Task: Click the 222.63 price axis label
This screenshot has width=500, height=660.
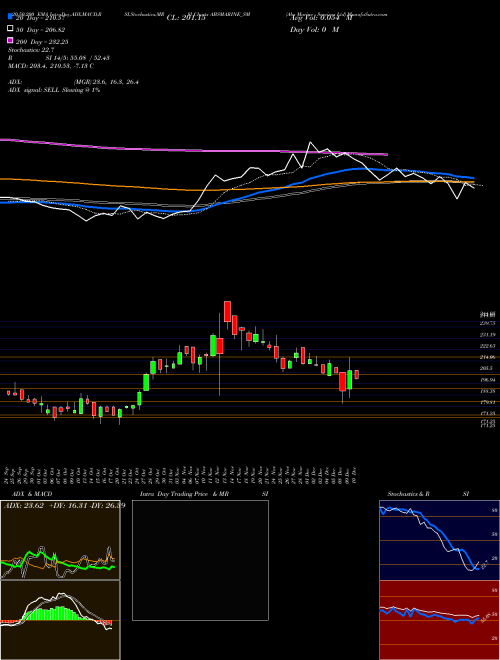Action: click(x=488, y=346)
